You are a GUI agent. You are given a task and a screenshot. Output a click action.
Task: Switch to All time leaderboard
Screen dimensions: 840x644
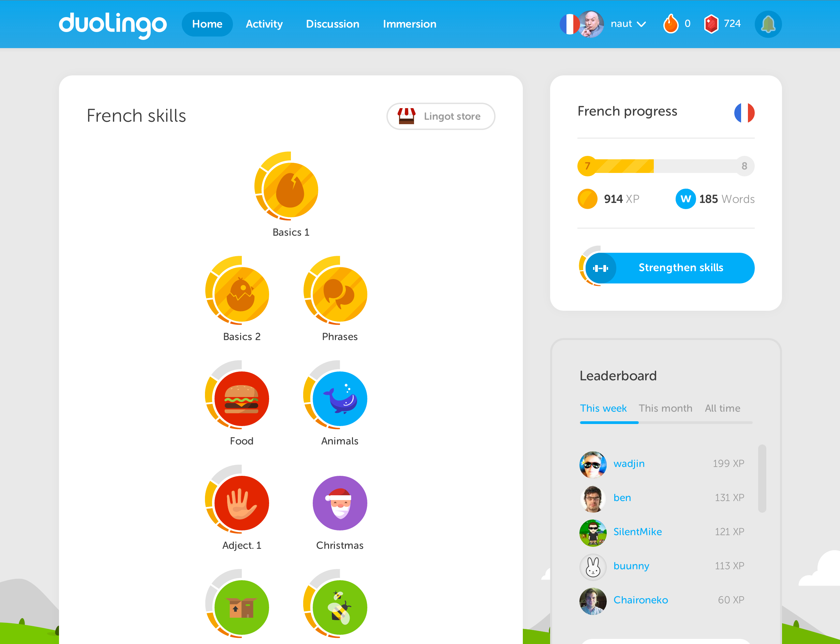click(723, 408)
